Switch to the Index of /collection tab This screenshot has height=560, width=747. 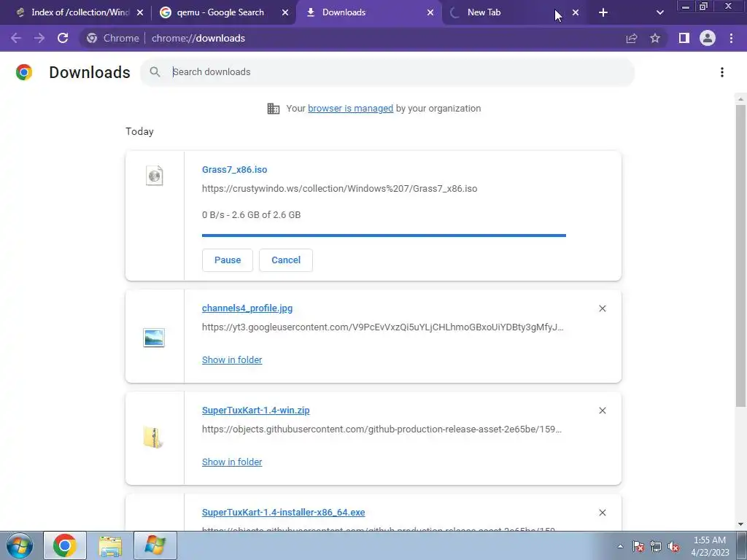pos(80,12)
